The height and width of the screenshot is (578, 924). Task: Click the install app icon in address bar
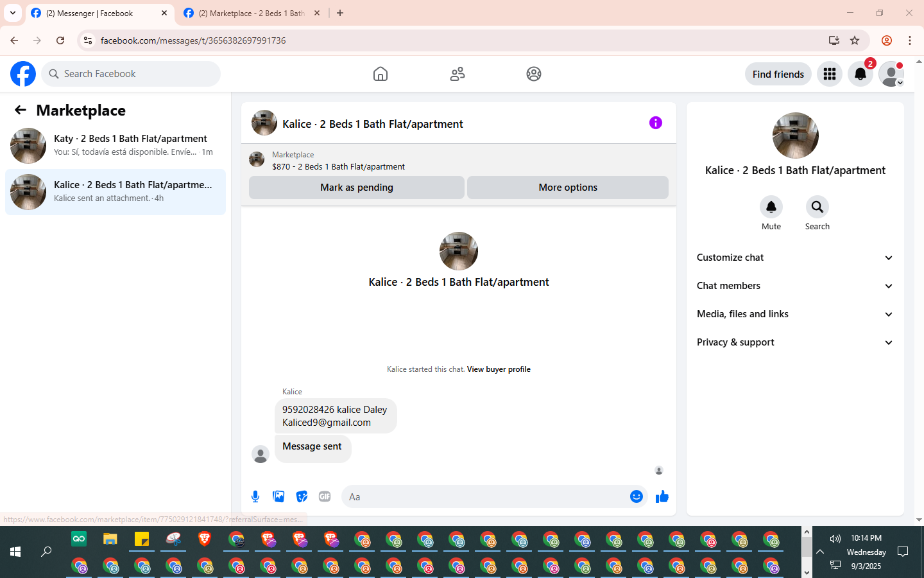[x=834, y=40]
